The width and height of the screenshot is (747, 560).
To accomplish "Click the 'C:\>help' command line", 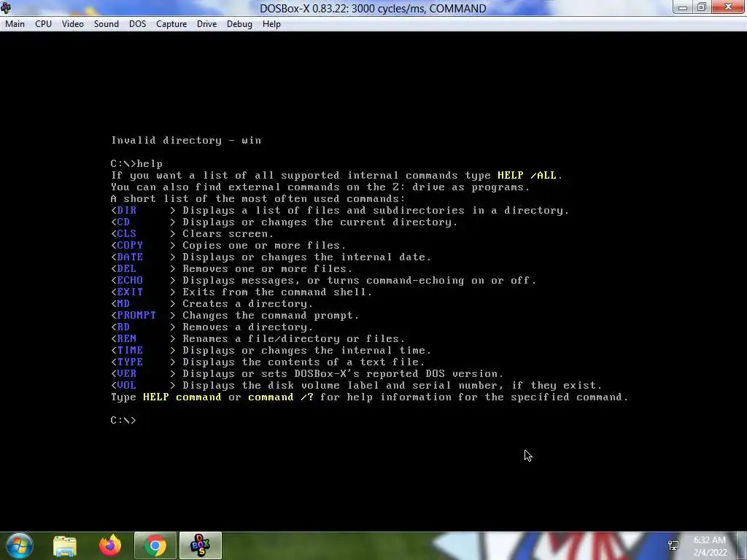I will point(136,164).
